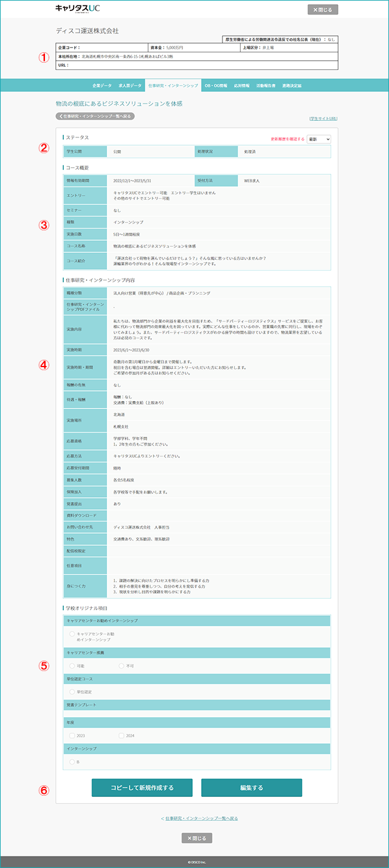
Task: Click the 応募方法 text キャリタスUCよりエントリーください。
Action: (146, 455)
